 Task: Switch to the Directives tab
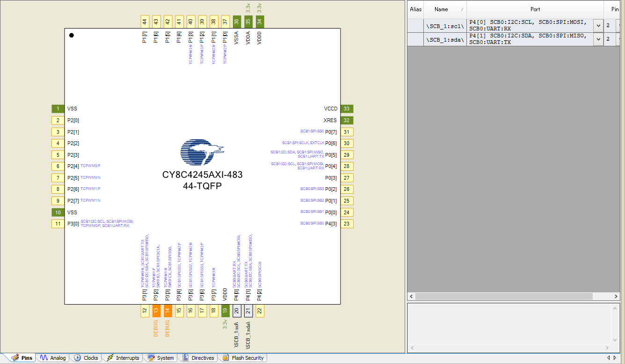pyautogui.click(x=198, y=358)
